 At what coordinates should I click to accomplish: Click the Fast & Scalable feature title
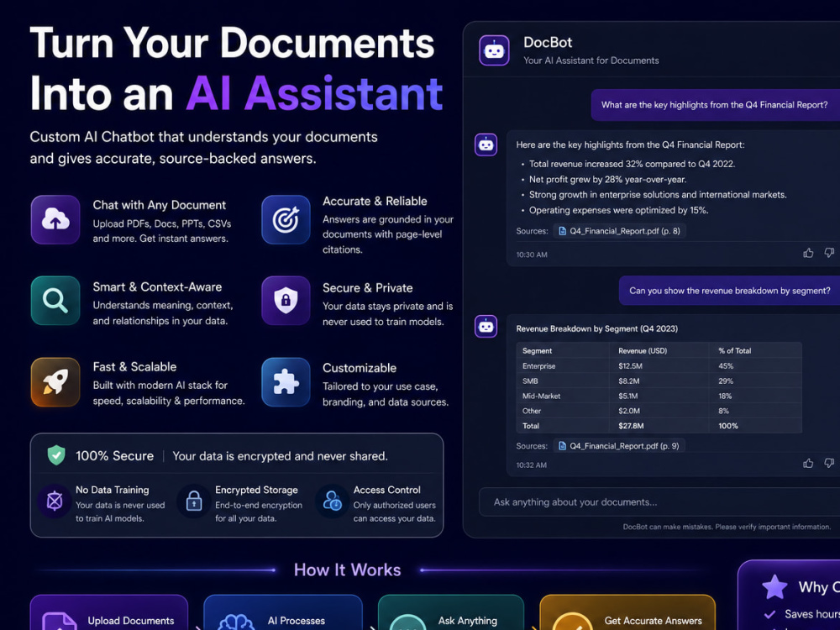pyautogui.click(x=134, y=367)
